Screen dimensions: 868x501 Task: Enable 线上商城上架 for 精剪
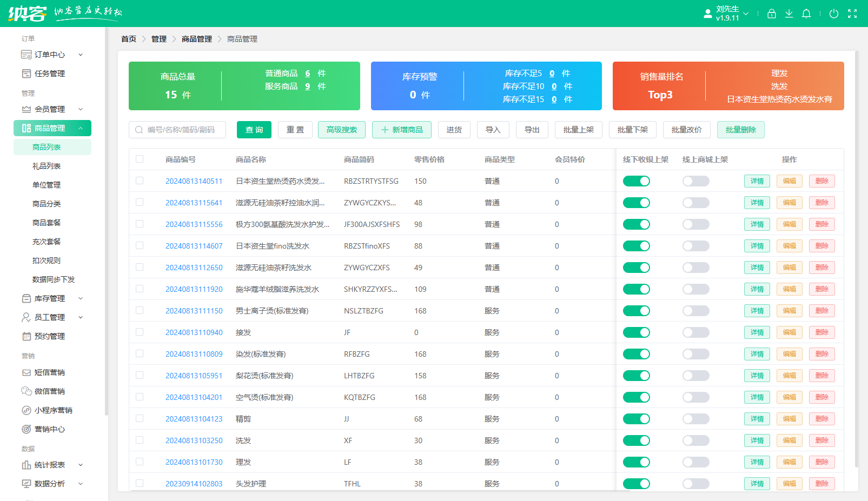tap(696, 419)
